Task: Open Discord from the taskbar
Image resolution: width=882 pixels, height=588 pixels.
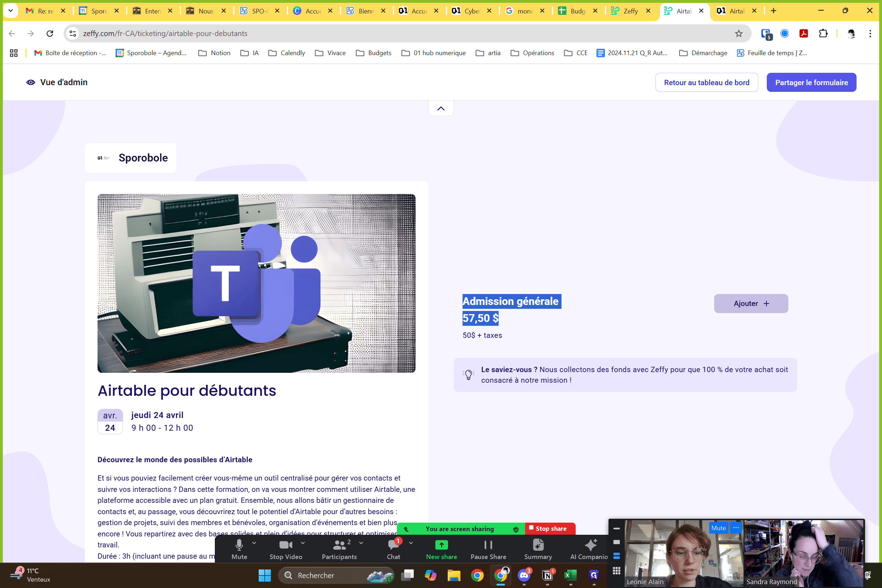Action: click(x=524, y=575)
